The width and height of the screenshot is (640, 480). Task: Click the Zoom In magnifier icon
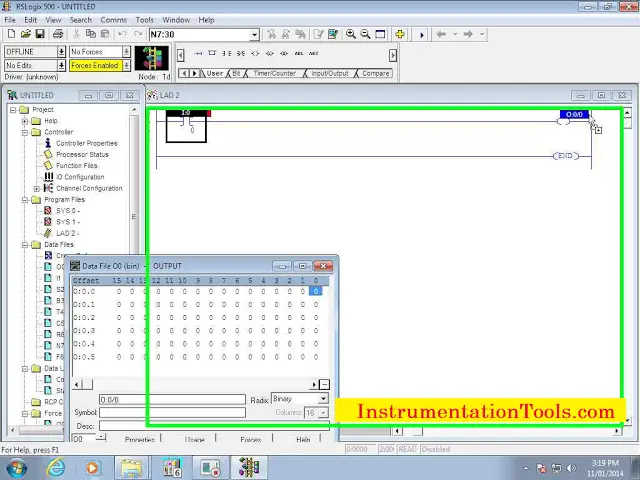[x=351, y=34]
